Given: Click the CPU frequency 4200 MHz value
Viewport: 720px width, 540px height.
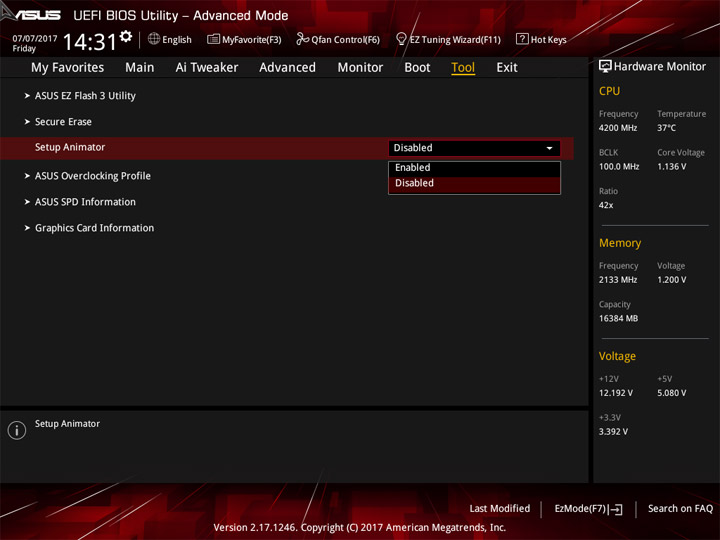Looking at the screenshot, I should (x=618, y=128).
